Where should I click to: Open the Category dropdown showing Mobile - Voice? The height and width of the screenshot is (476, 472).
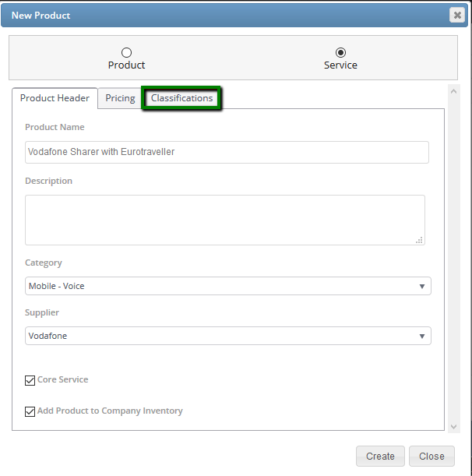coord(228,286)
